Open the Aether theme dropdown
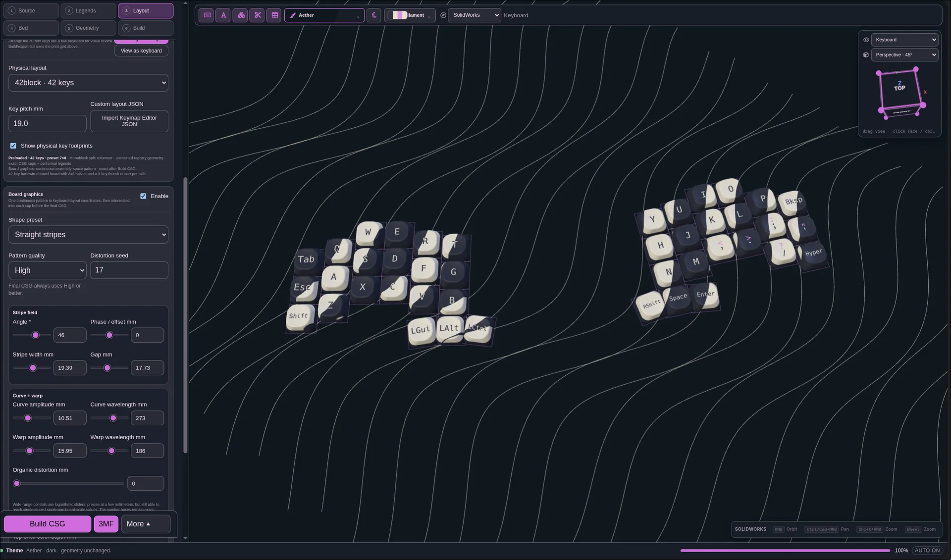The image size is (951, 560). coord(324,15)
